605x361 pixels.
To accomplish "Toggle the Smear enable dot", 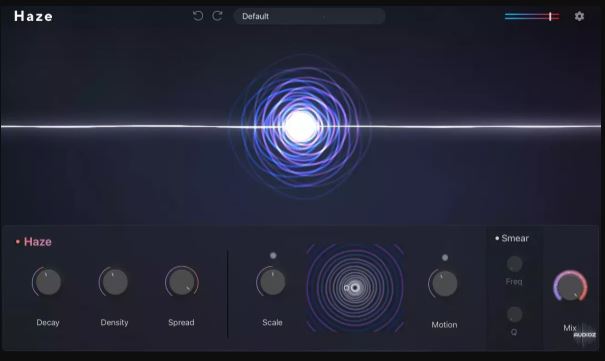I will coord(497,238).
